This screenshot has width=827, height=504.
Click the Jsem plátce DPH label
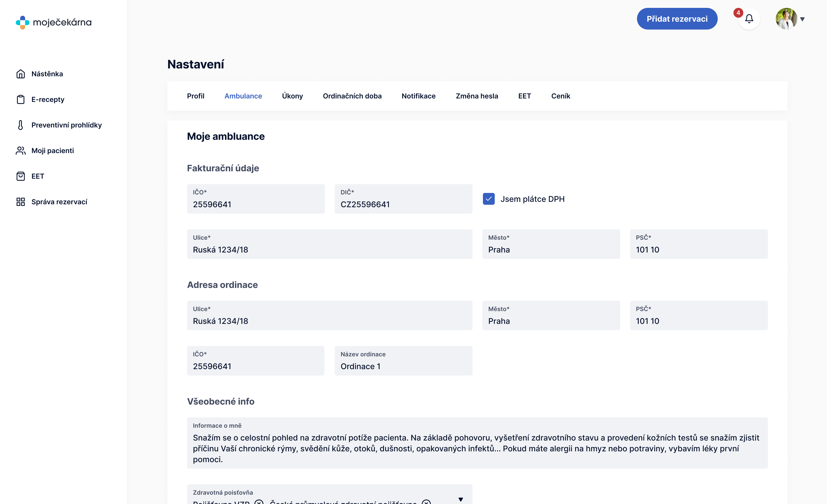(x=532, y=199)
